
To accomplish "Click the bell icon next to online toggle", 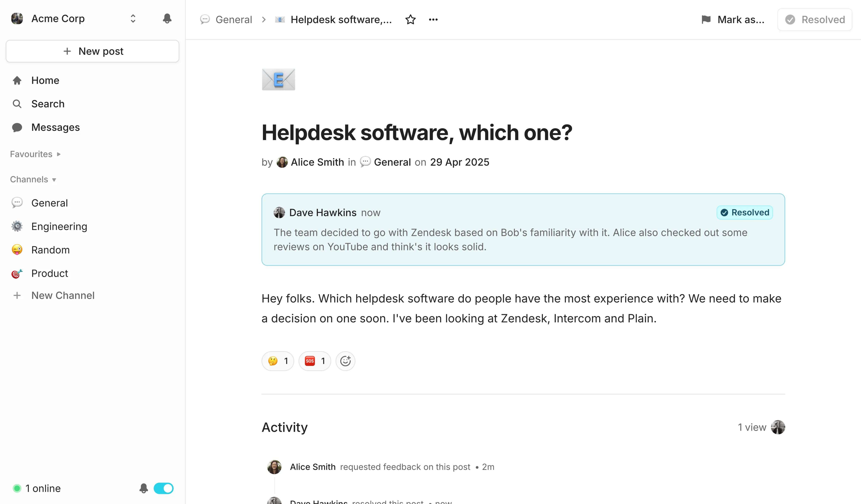I will pos(144,488).
